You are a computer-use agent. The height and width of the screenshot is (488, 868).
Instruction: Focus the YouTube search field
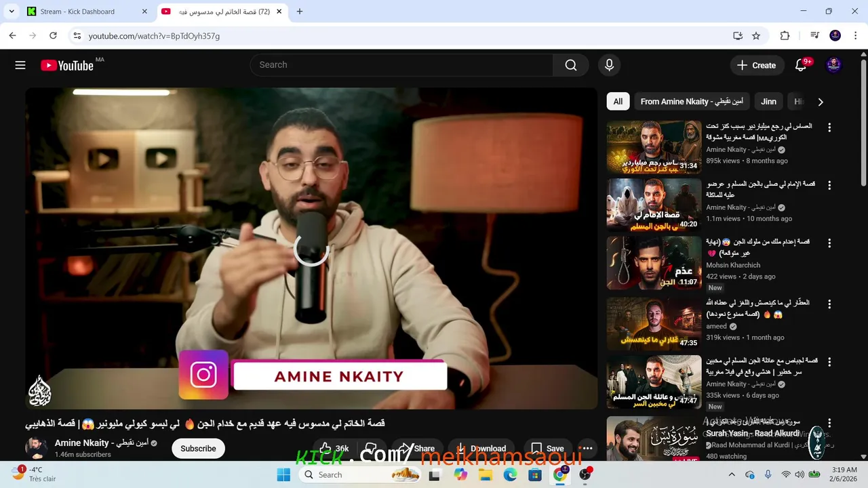(401, 65)
